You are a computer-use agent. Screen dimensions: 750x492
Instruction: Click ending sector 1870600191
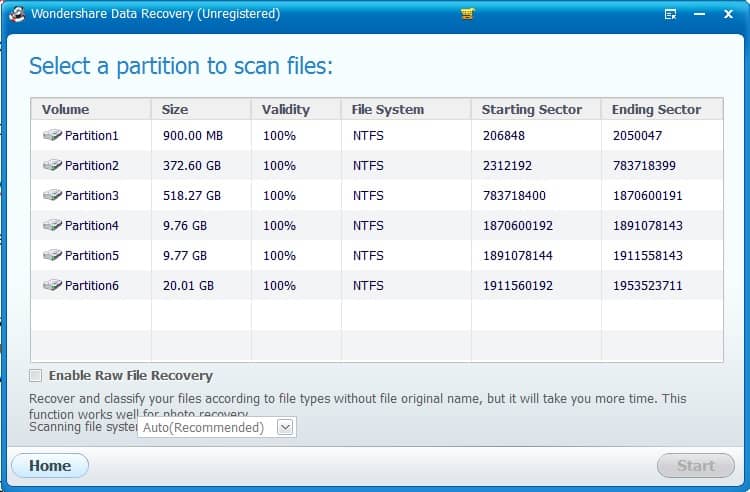pyautogui.click(x=648, y=196)
